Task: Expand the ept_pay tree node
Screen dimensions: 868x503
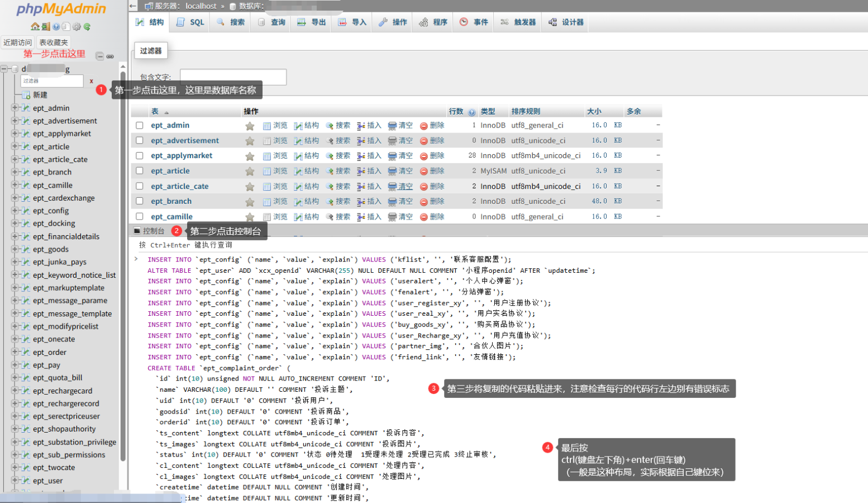Action: click(15, 365)
